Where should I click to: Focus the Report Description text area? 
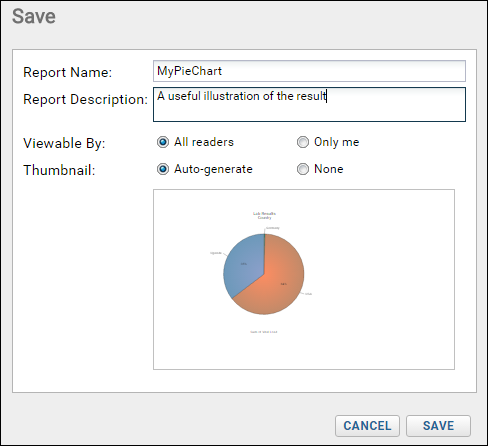click(x=309, y=105)
